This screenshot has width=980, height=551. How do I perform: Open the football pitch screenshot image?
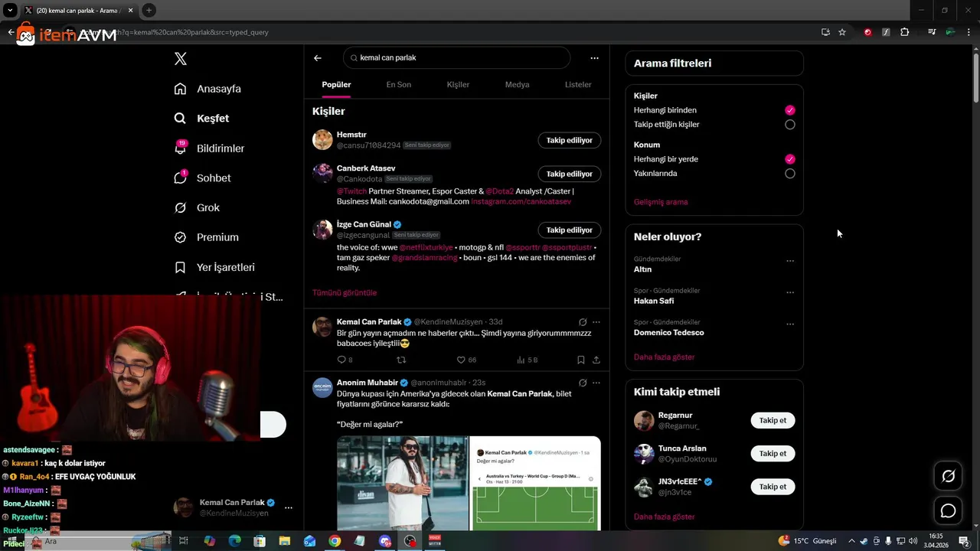point(535,484)
